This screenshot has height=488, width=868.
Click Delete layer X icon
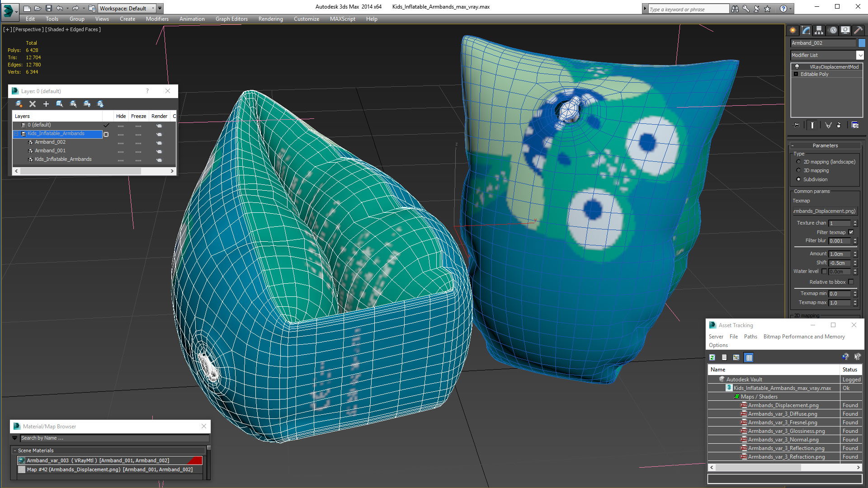[33, 104]
